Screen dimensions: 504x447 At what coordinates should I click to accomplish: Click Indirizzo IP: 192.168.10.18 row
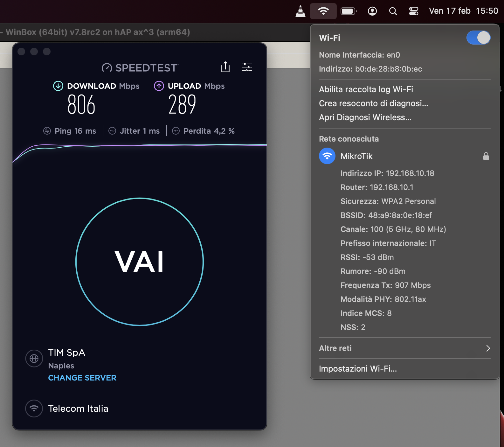[x=387, y=173]
